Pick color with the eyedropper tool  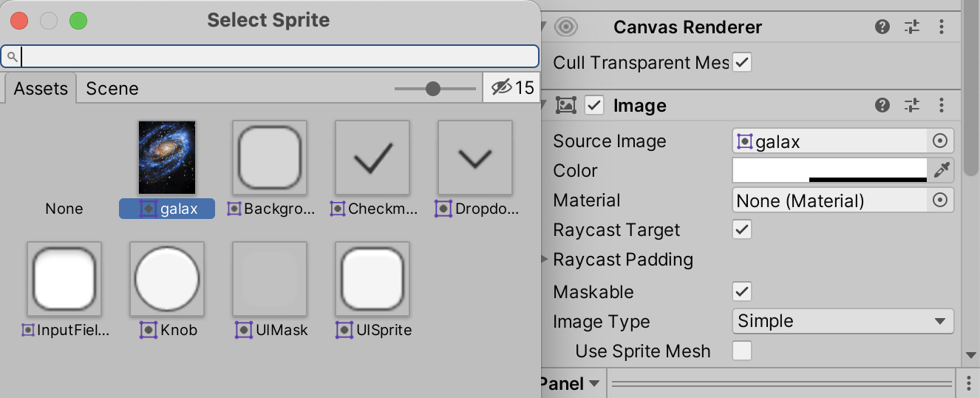941,171
